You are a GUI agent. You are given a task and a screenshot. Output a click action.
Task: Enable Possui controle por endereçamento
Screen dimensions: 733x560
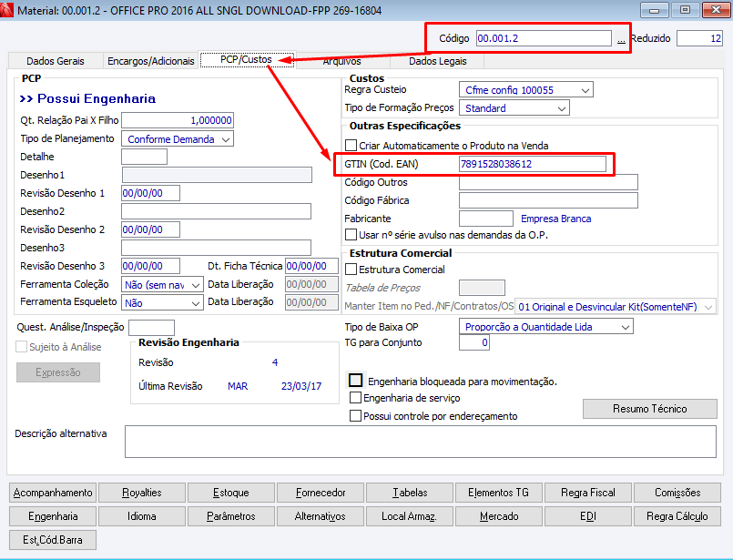[x=356, y=415]
